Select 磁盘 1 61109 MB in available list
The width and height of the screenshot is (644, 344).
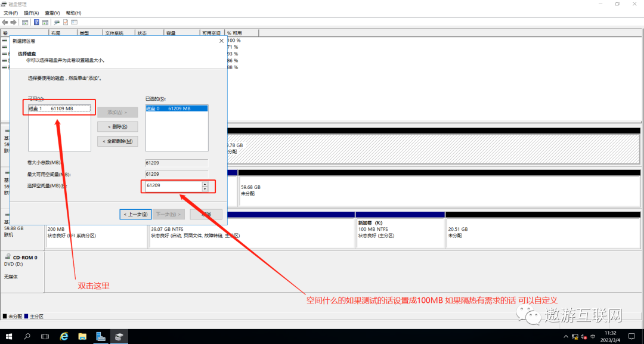pyautogui.click(x=59, y=109)
